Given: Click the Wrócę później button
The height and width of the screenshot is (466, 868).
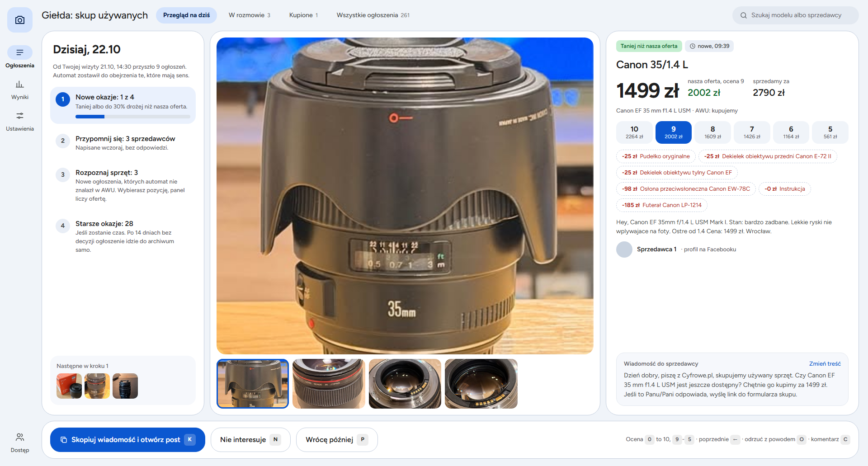Looking at the screenshot, I should click(x=337, y=440).
